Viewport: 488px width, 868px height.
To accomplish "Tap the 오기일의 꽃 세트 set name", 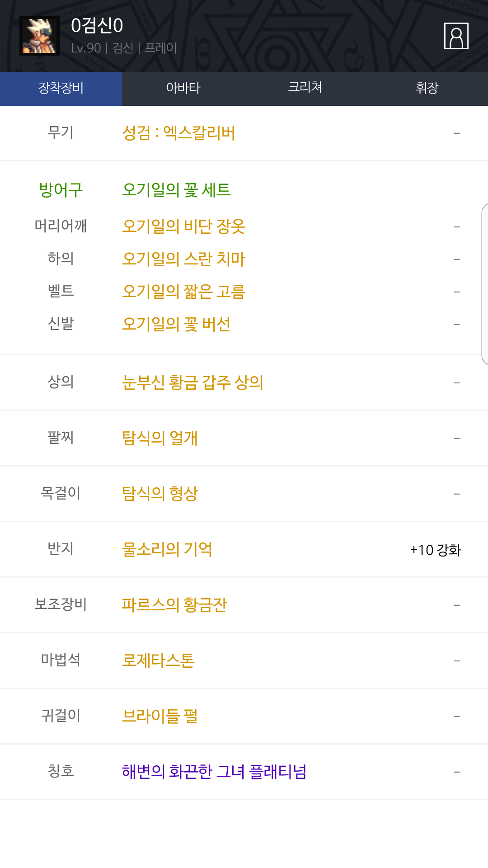I will [x=176, y=190].
